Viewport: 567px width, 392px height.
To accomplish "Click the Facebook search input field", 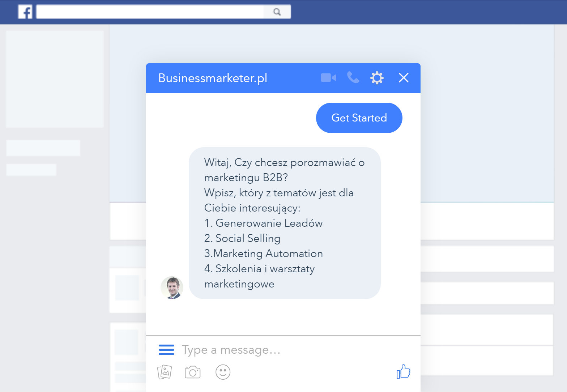I will pos(150,12).
